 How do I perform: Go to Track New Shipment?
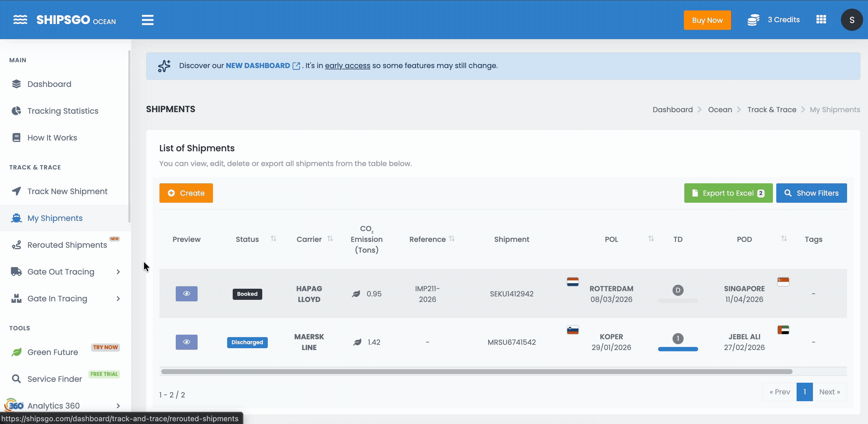67,191
